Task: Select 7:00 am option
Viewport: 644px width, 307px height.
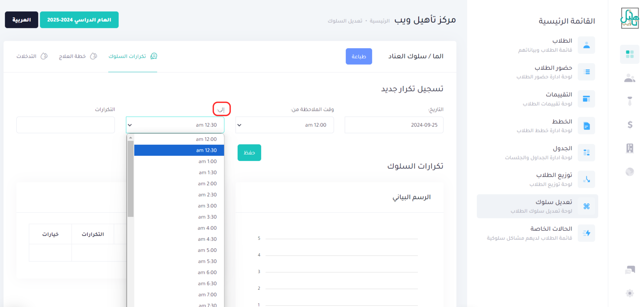Action: (179, 295)
